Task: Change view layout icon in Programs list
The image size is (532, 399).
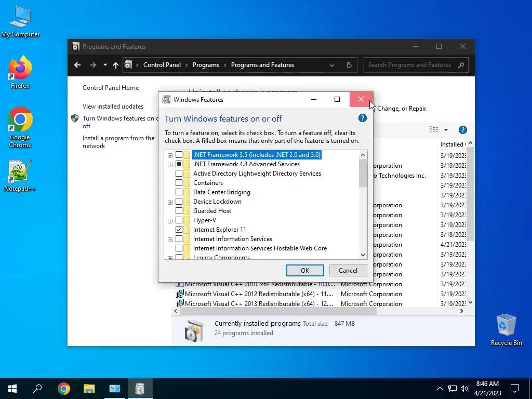Action: [434, 129]
